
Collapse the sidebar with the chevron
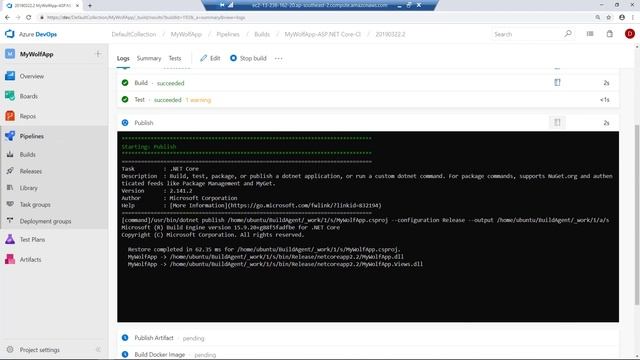(x=98, y=350)
